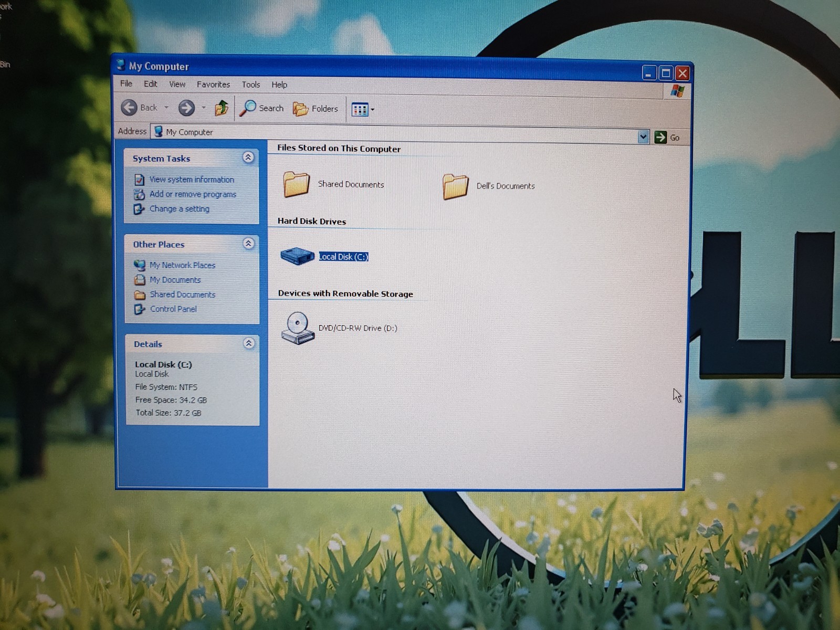Collapse the Details panel
The height and width of the screenshot is (630, 840).
click(249, 343)
